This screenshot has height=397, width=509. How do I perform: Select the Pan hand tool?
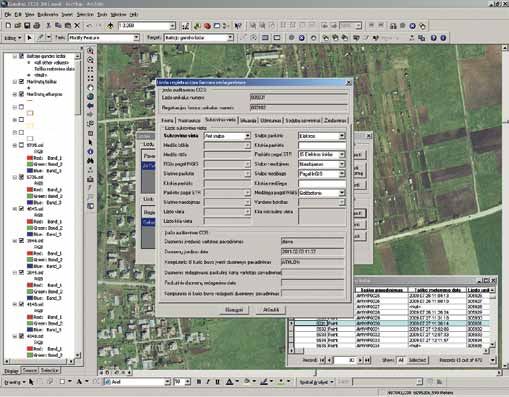(x=90, y=88)
